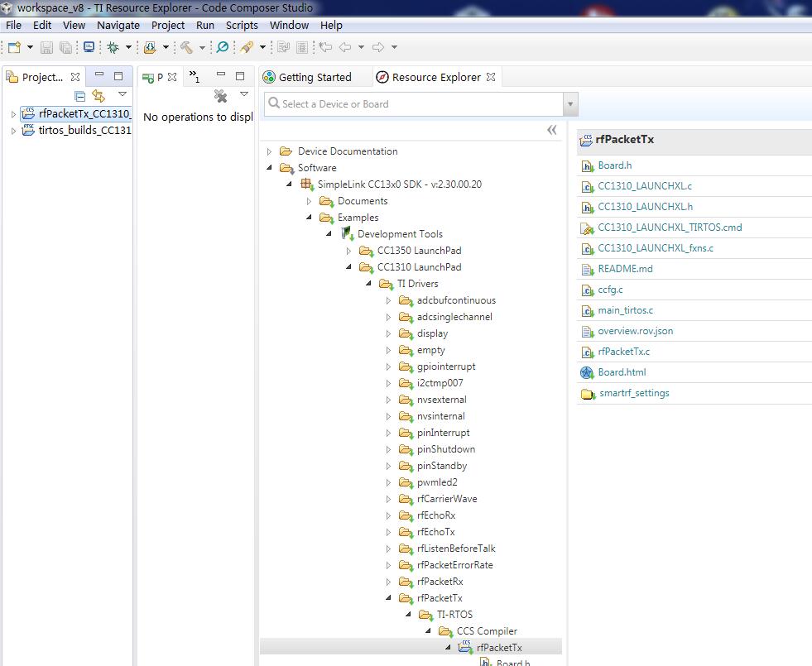The image size is (812, 666).
Task: Collapse the Software node
Action: coord(269,168)
